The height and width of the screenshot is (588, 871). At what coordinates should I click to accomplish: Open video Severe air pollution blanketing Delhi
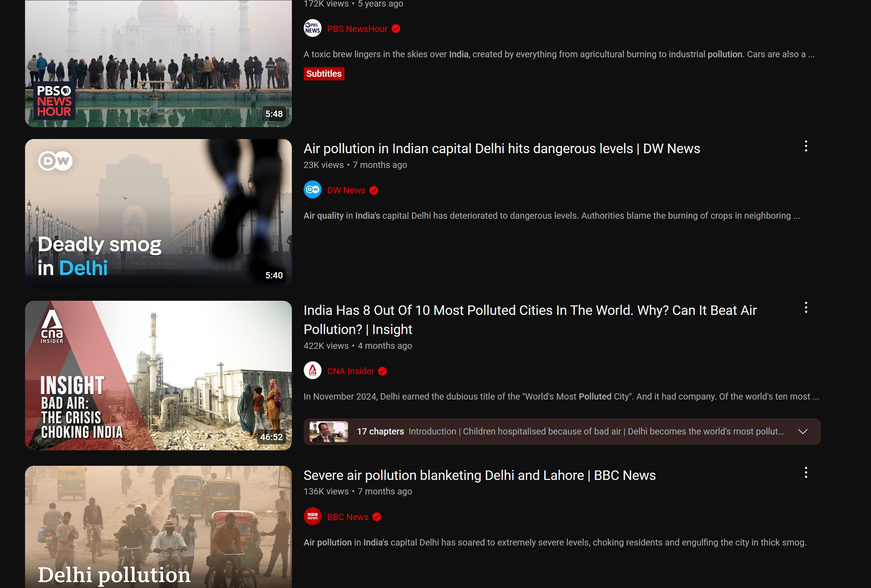pos(480,475)
